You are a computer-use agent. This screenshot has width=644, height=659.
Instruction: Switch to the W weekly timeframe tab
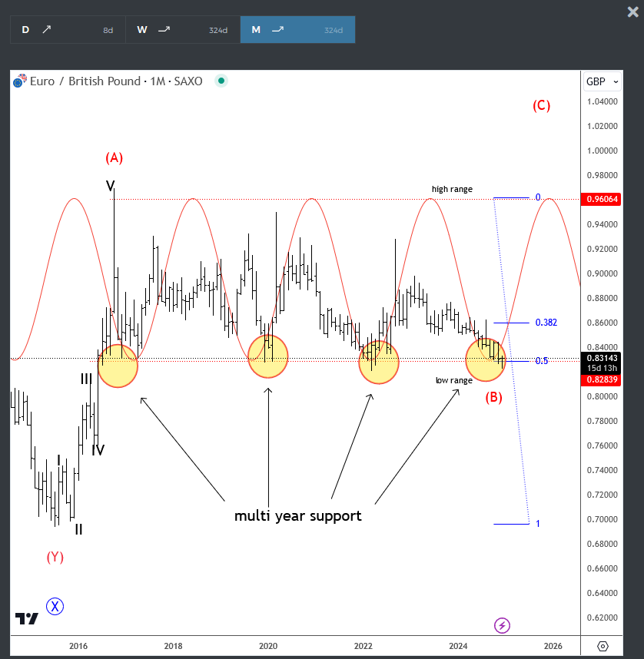click(x=141, y=29)
